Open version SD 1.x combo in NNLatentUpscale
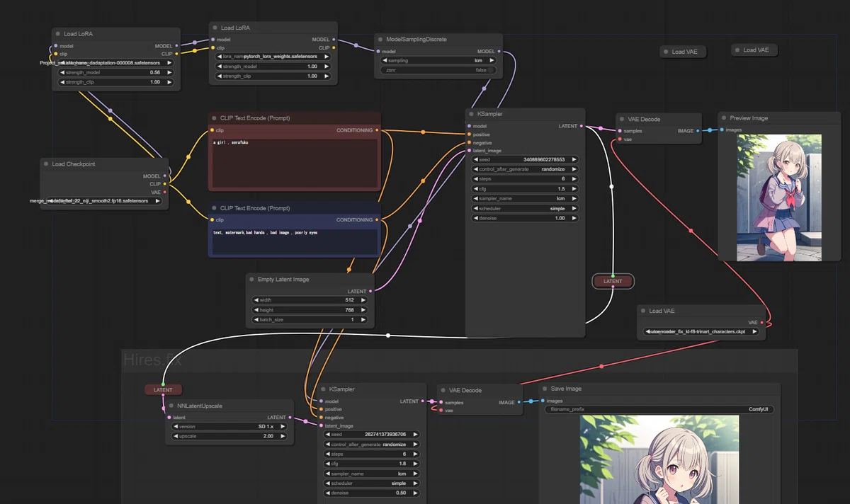 click(229, 427)
